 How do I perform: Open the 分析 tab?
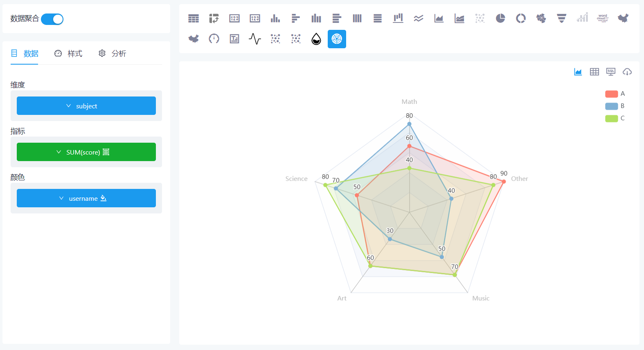112,54
